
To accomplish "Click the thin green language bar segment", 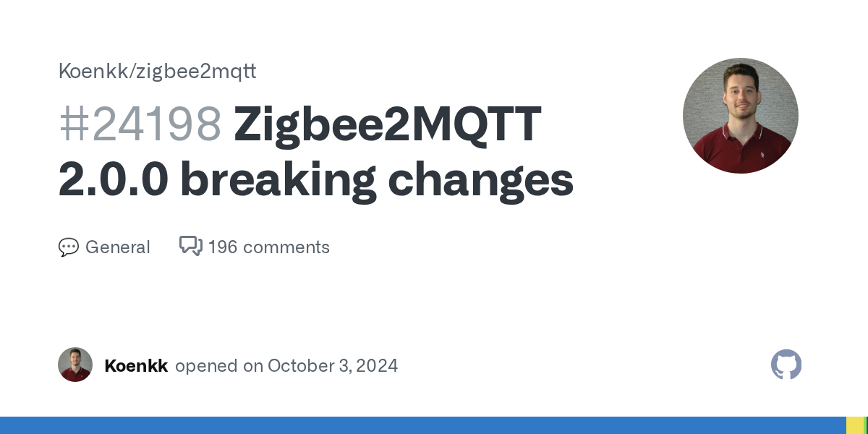I will click(865, 425).
